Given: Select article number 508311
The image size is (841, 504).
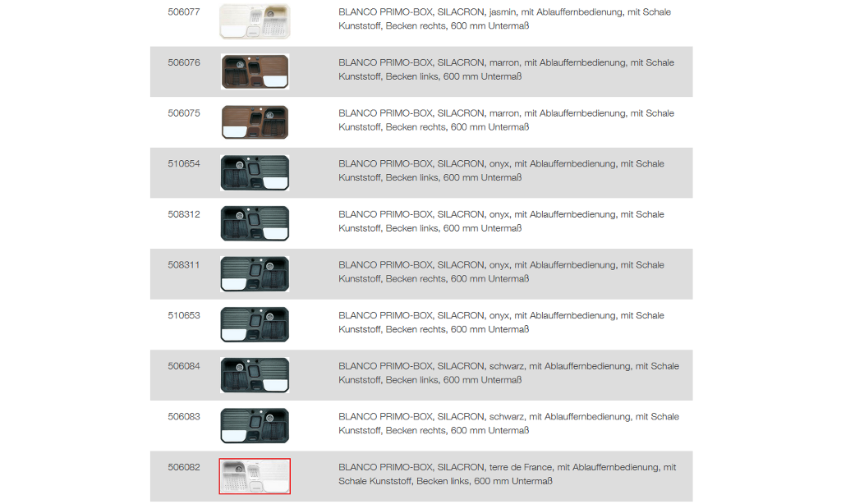Looking at the screenshot, I should coord(184,265).
